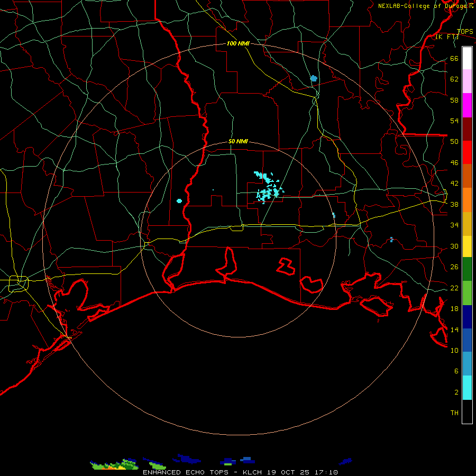Click the '(K FT)' units label
Screen dimensions: 476x476
coord(447,37)
